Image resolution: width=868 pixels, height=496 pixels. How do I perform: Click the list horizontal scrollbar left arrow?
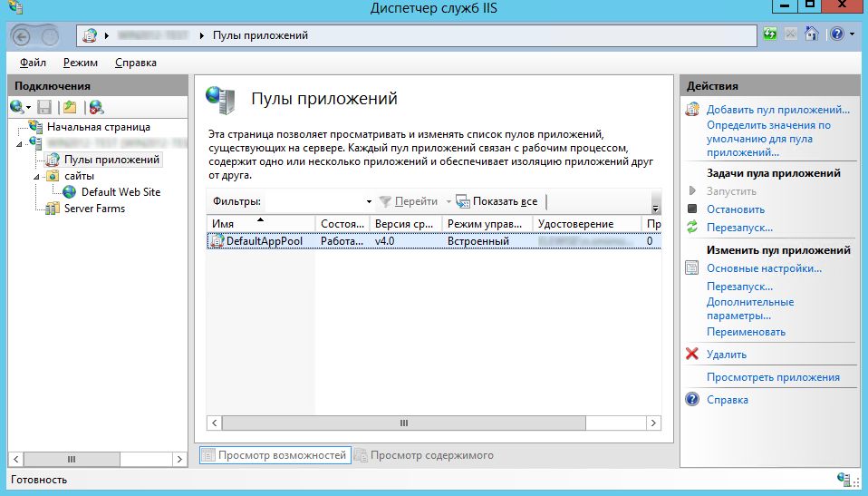215,423
